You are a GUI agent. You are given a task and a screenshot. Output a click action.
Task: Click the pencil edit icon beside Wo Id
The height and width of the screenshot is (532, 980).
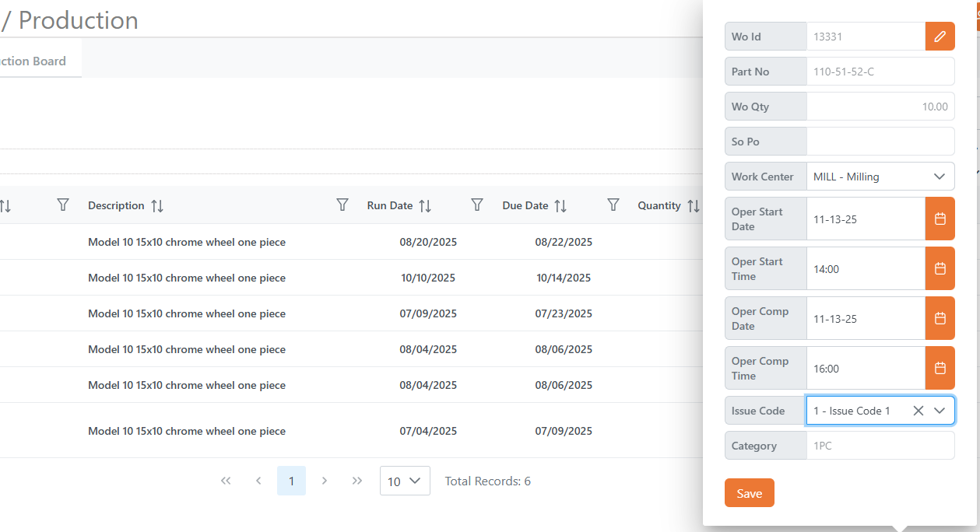click(940, 37)
